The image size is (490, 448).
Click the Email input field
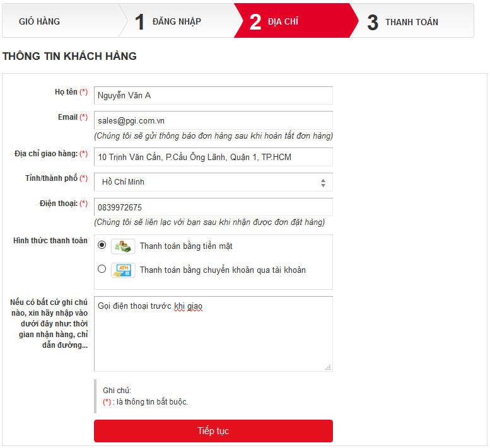pyautogui.click(x=213, y=120)
